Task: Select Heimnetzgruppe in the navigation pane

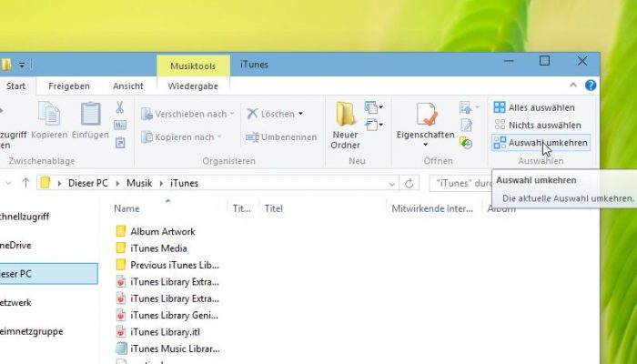Action: [31, 331]
